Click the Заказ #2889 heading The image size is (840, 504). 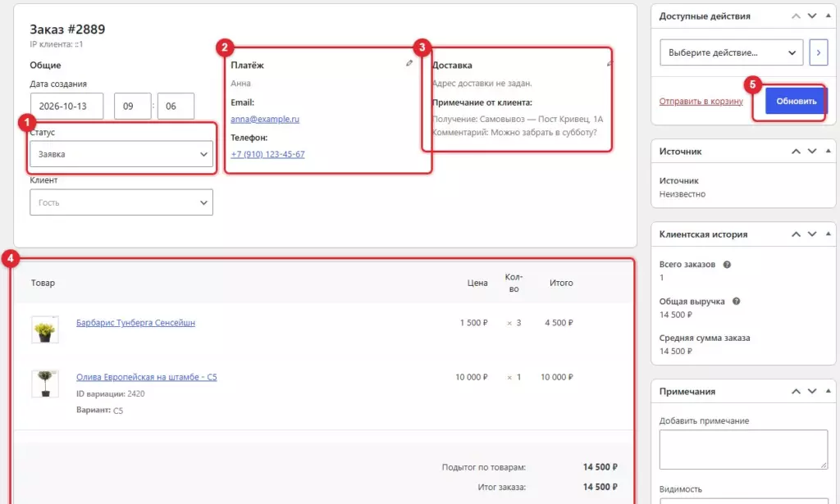[67, 30]
